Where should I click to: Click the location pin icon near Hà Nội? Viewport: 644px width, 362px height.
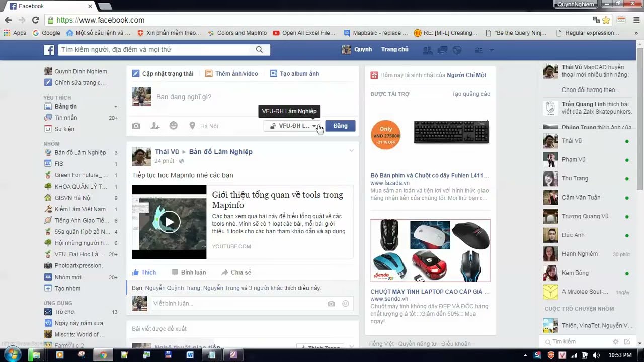pyautogui.click(x=192, y=126)
